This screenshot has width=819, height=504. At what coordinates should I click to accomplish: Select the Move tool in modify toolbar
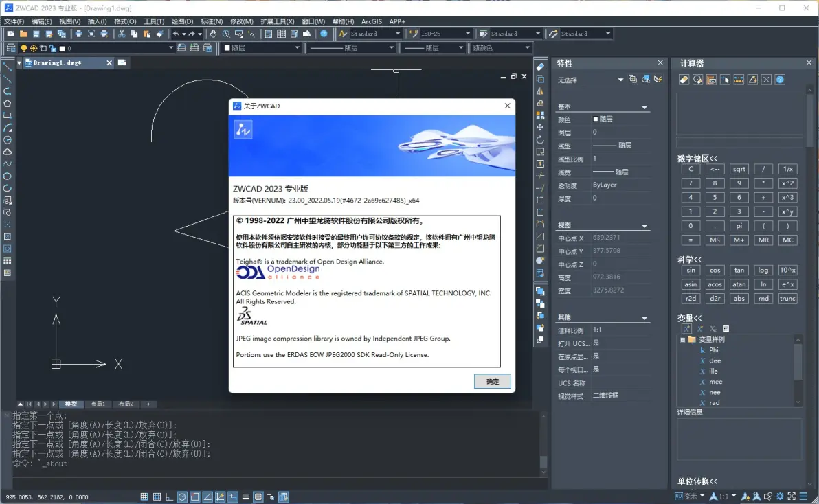tap(540, 127)
